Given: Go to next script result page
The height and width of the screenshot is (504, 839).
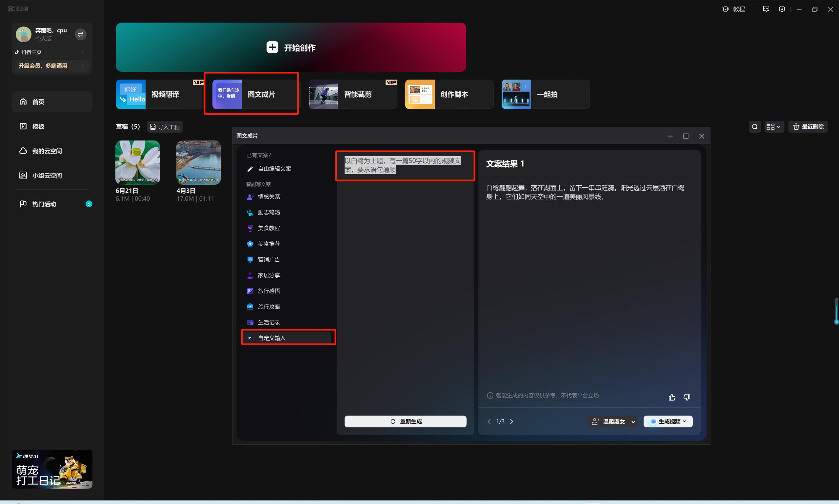Looking at the screenshot, I should click(x=511, y=421).
